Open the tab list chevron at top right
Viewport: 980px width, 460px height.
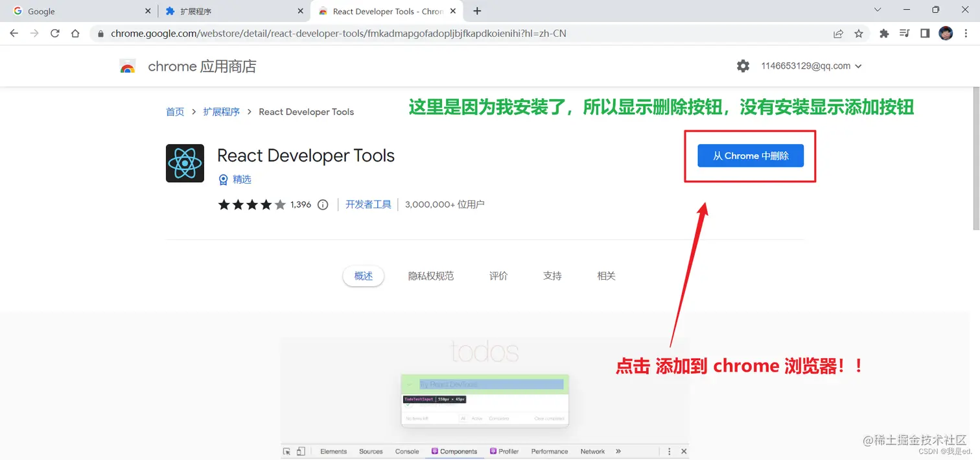878,10
